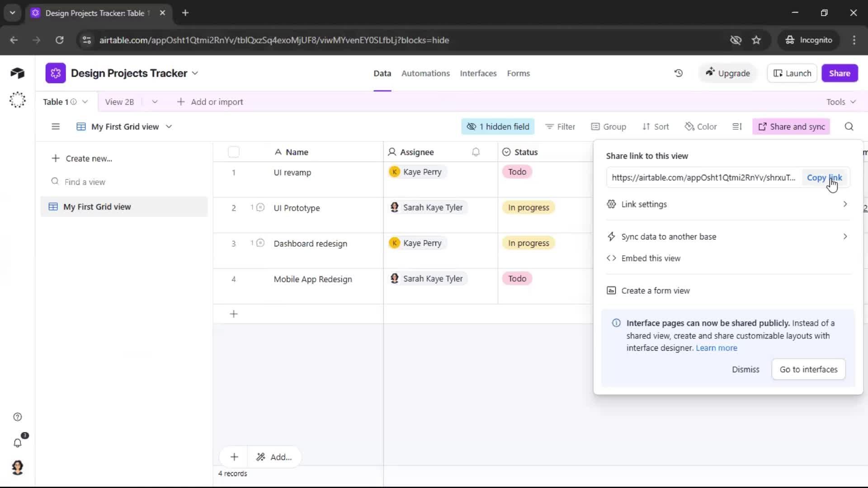
Task: Select the View 2B table tab
Action: click(119, 102)
